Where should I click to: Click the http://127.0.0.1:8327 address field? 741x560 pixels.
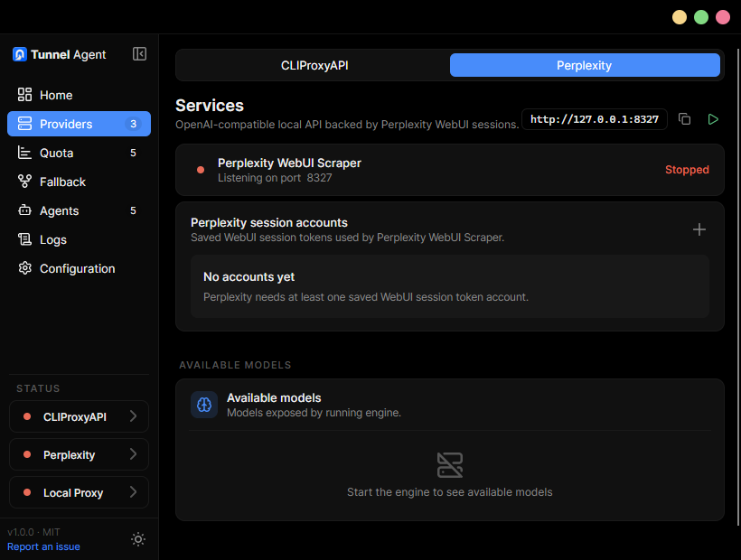594,119
